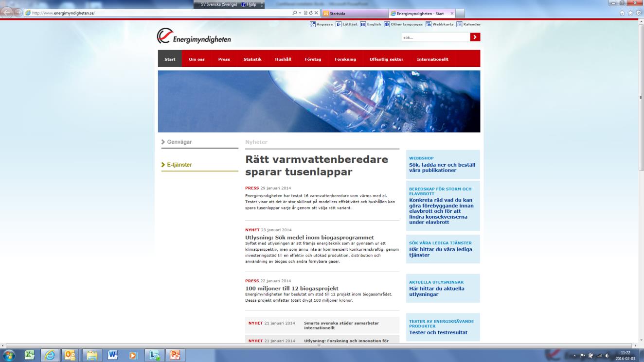
Task: Click the horizontal page scrollbar
Action: click(x=319, y=345)
